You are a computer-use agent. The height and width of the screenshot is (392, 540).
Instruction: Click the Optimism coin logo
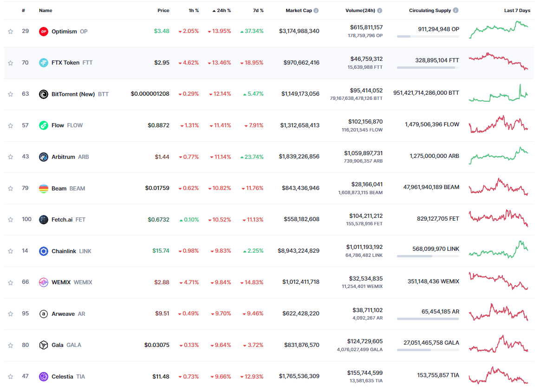pos(43,31)
